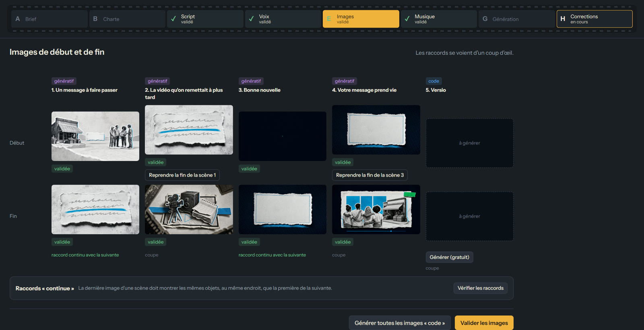
Task: Go to the Génération step
Action: (516, 19)
